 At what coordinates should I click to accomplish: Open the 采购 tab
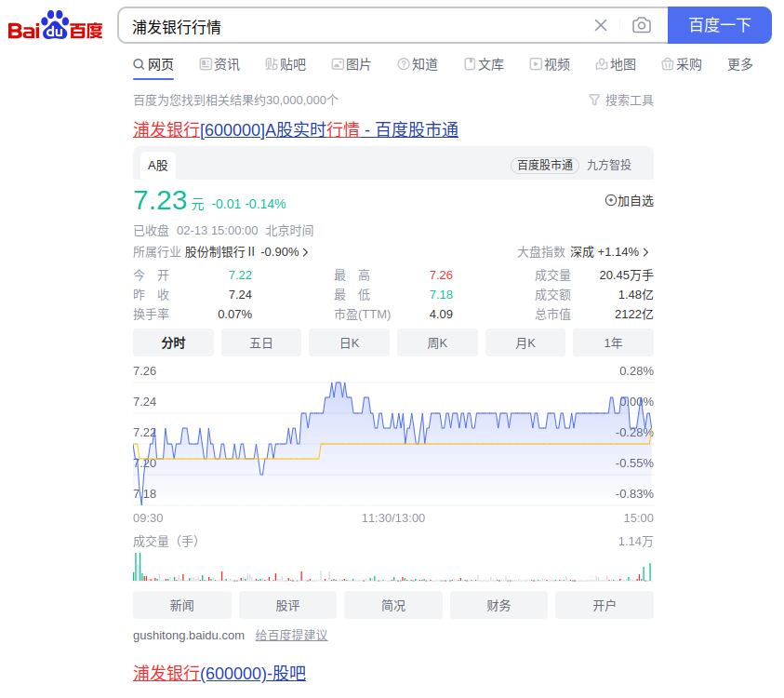pos(682,64)
